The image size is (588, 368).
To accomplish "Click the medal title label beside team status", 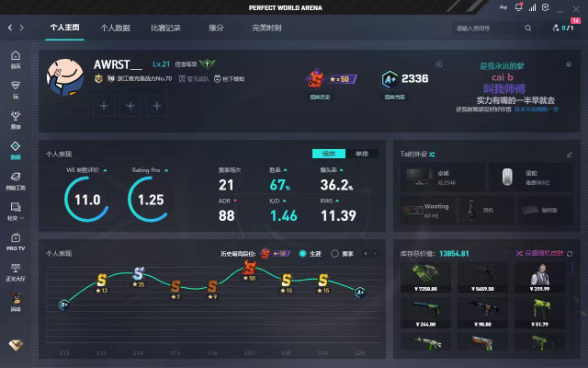I will click(229, 79).
